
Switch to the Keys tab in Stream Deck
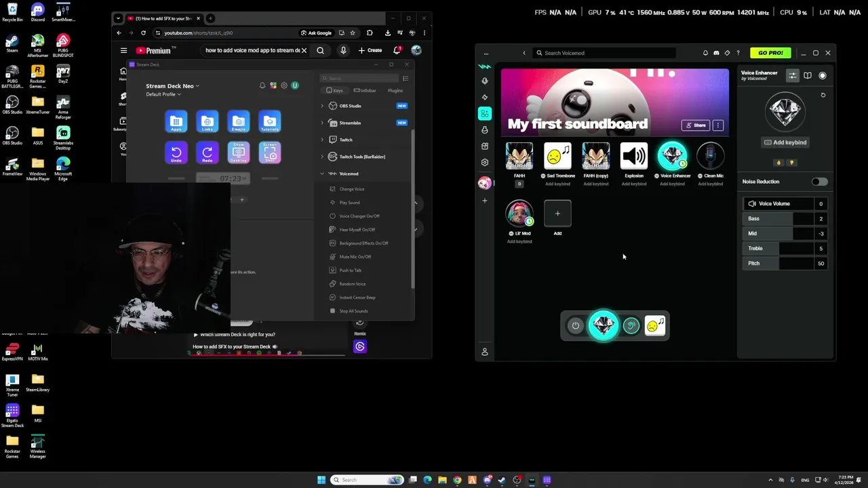[x=334, y=90]
